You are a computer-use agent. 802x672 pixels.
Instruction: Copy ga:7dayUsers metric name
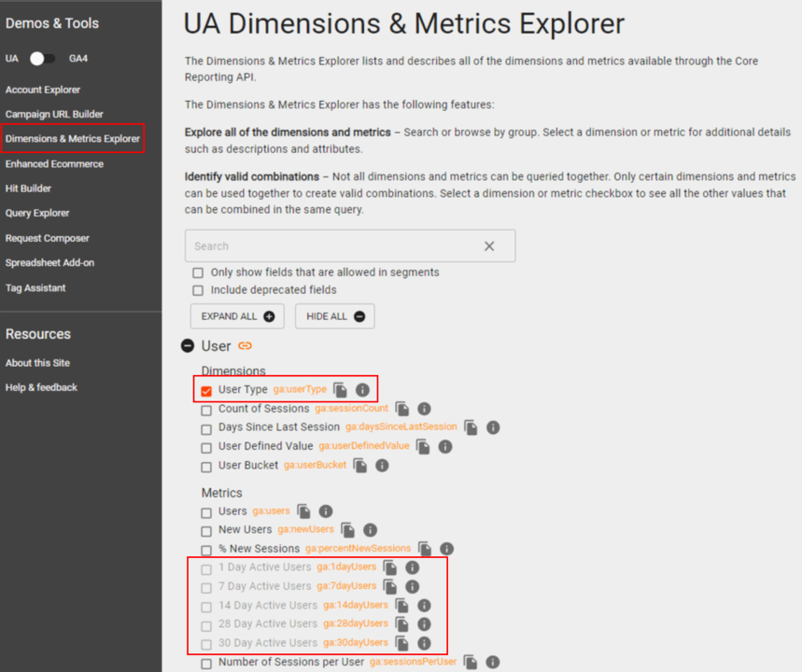point(390,586)
